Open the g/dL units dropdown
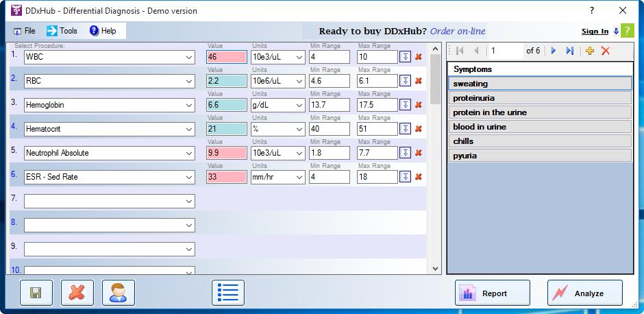Viewport: 644px width, 314px height. click(x=299, y=105)
